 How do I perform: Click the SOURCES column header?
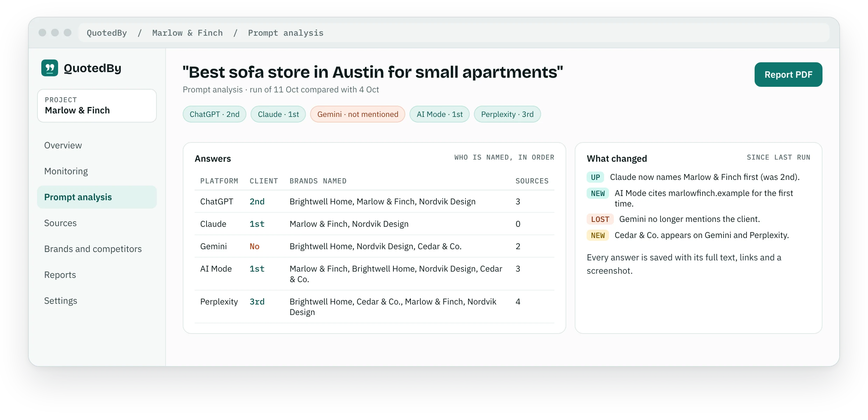click(532, 181)
